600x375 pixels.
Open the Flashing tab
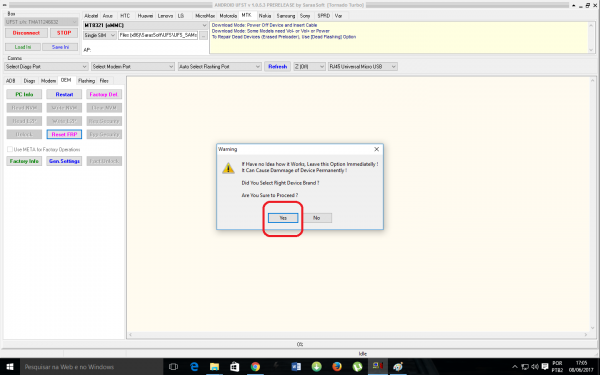point(86,81)
